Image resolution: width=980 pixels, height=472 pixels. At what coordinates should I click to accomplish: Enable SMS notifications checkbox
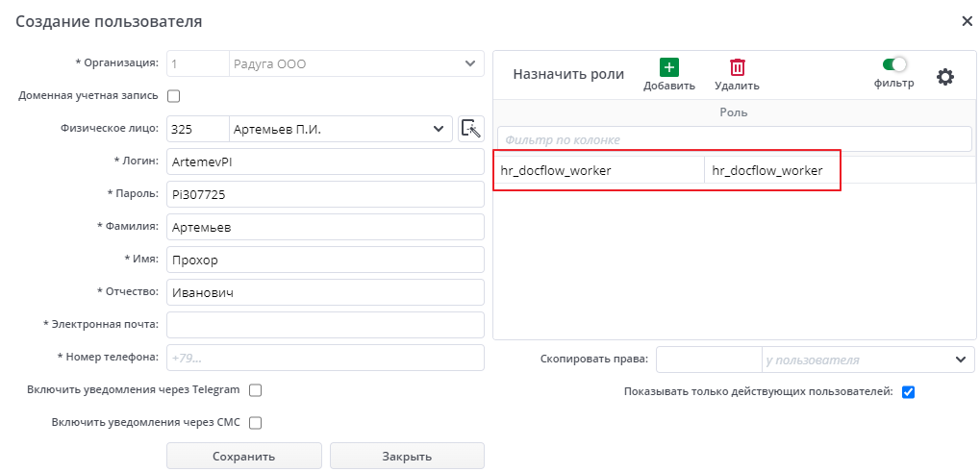pyautogui.click(x=255, y=422)
